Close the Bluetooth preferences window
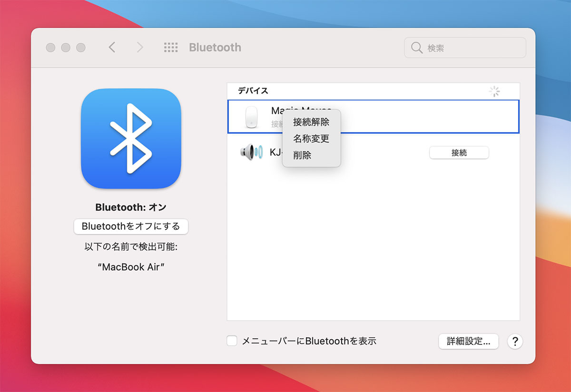Viewport: 571px width, 392px height. (x=50, y=48)
